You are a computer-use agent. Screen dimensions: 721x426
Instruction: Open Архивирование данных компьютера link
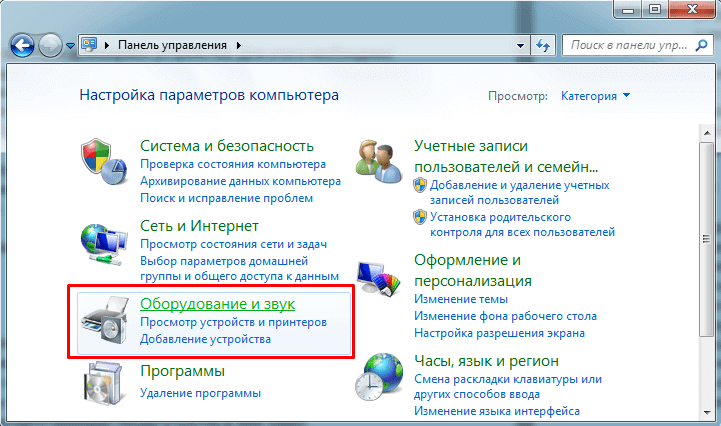240,181
